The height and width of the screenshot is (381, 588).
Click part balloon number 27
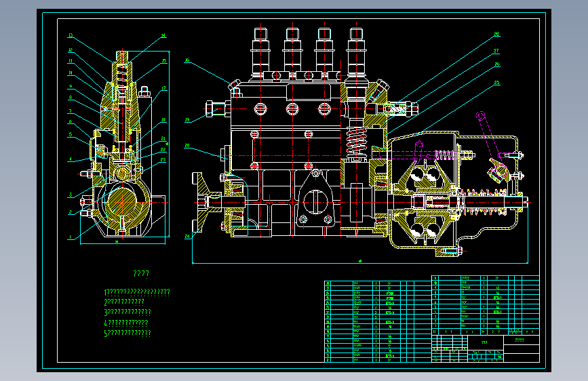(496, 51)
